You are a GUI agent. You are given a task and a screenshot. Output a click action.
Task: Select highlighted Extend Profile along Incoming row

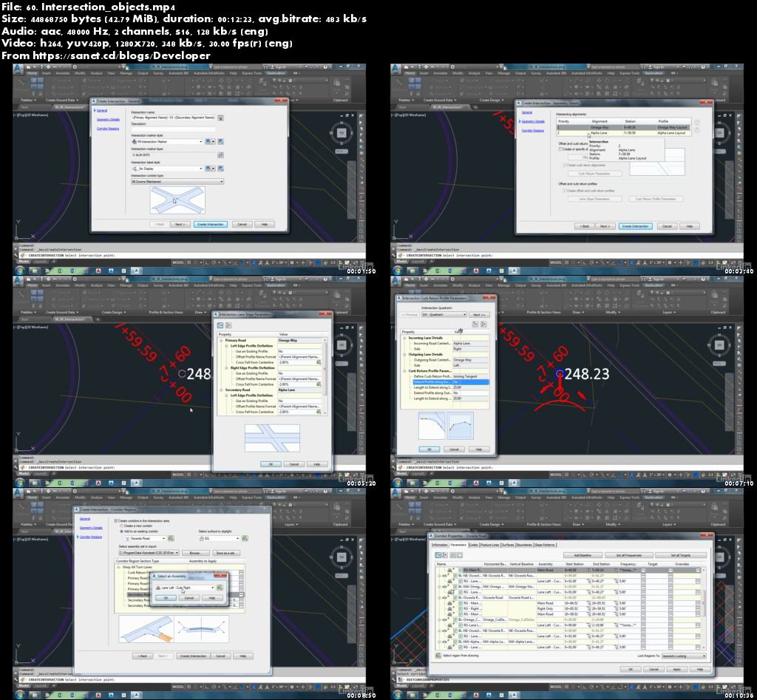[x=449, y=382]
